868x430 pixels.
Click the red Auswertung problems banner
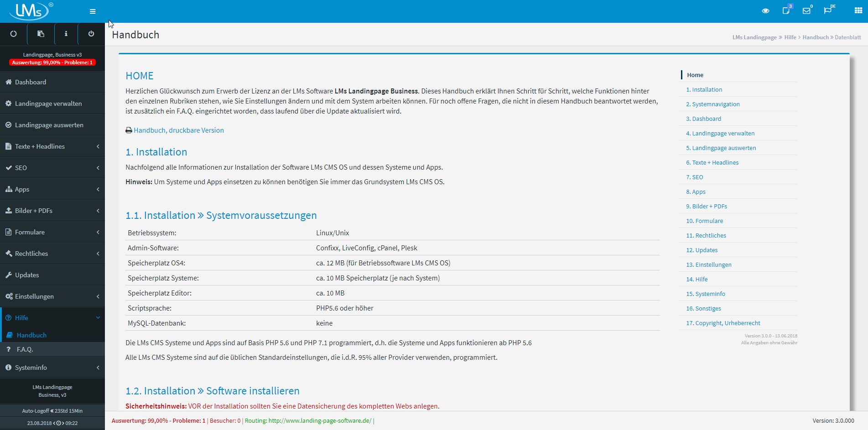click(52, 62)
